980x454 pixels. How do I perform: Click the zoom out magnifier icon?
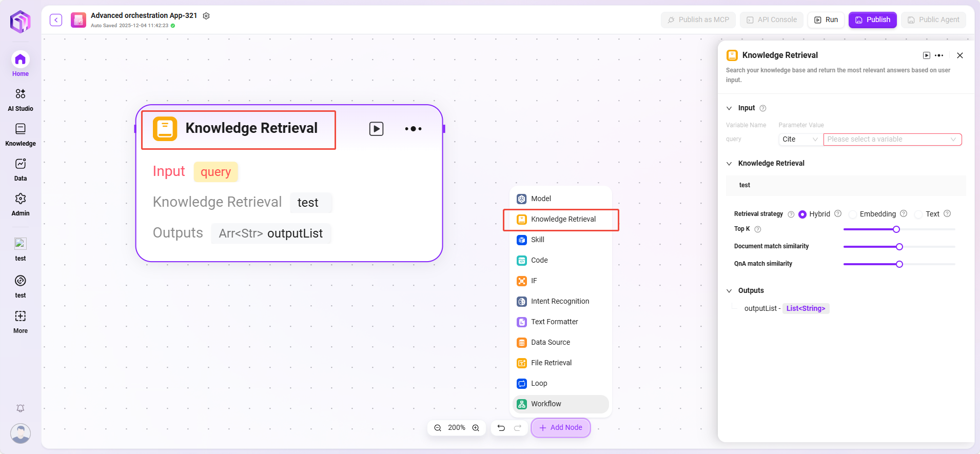pyautogui.click(x=438, y=428)
